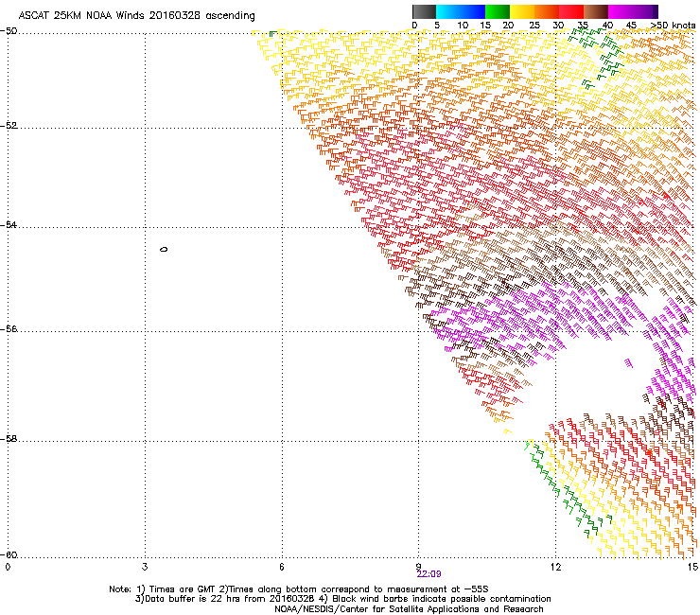Viewport: 700px width, 615px height.
Task: Click the longitude axis label '3'
Action: coord(145,567)
